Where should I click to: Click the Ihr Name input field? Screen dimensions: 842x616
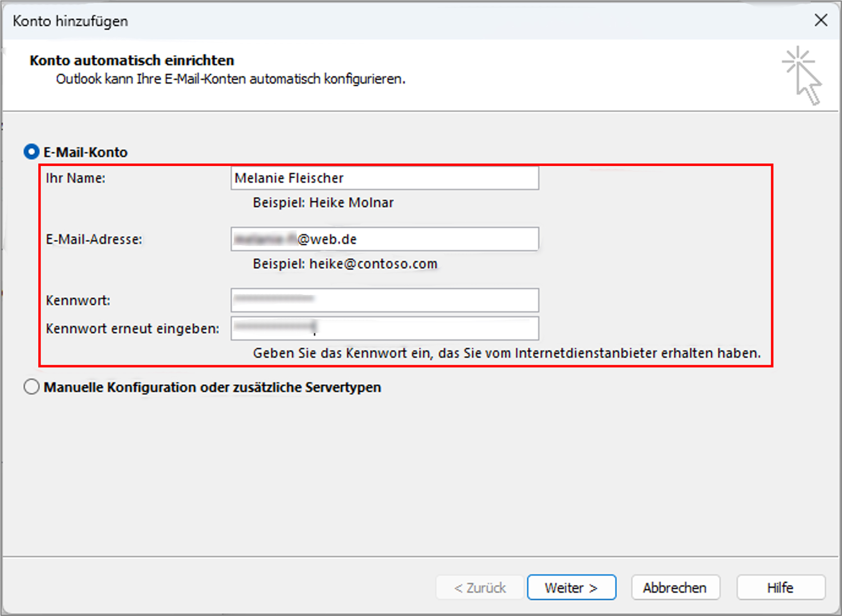(x=385, y=178)
